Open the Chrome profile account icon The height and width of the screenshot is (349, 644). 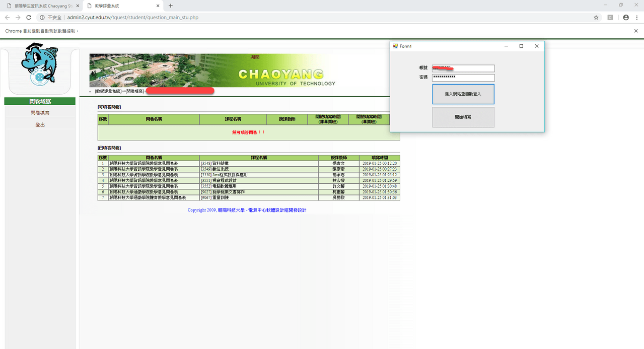626,17
